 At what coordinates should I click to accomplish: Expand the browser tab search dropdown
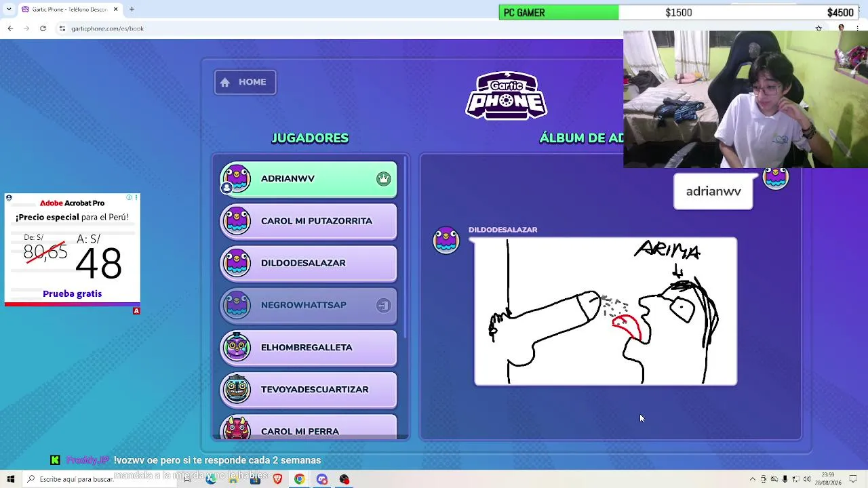(8, 9)
